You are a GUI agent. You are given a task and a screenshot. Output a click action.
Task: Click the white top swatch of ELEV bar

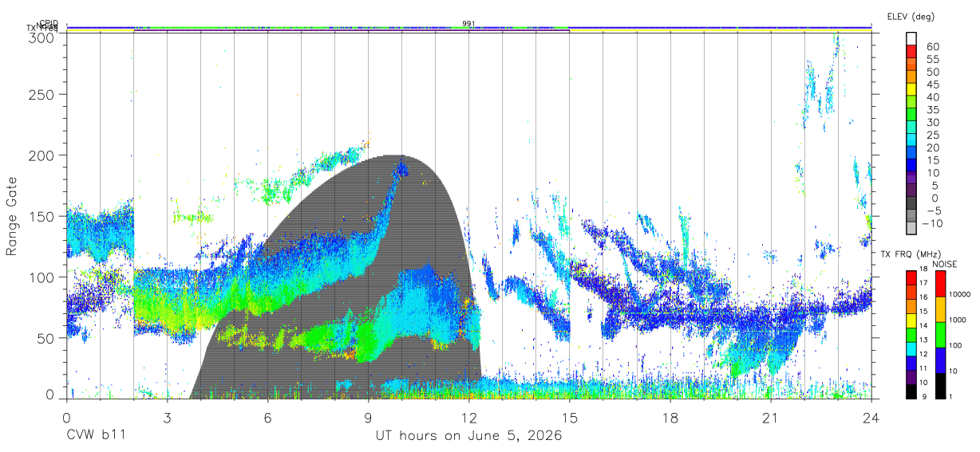(911, 39)
